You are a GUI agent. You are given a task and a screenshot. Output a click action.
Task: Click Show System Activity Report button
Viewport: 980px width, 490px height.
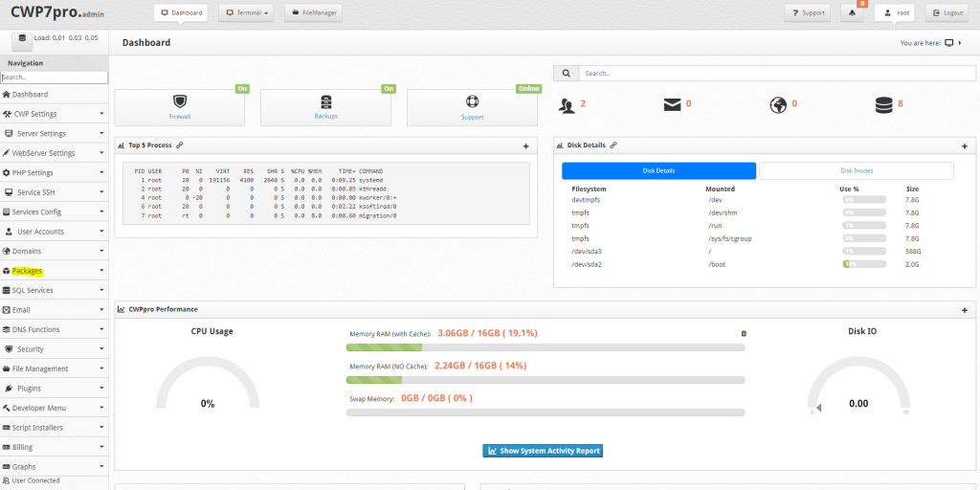(543, 451)
